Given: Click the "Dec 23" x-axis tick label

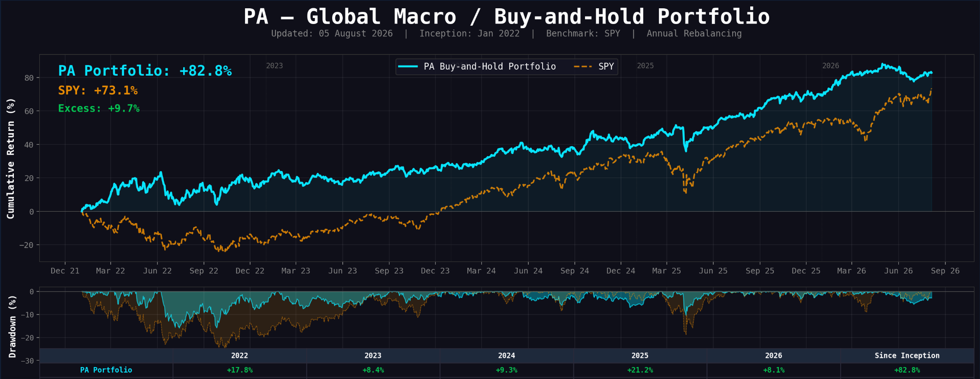Looking at the screenshot, I should click(x=435, y=271).
